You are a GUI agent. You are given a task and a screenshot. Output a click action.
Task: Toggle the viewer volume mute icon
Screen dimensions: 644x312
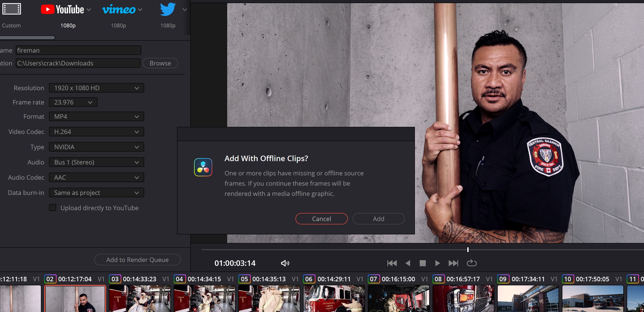(x=285, y=263)
